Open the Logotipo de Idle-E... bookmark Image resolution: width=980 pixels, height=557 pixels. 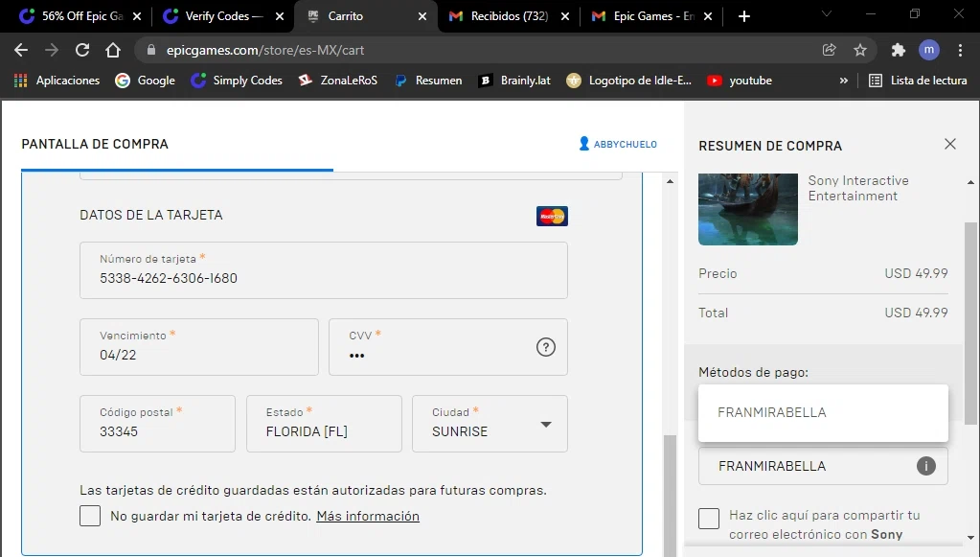click(x=628, y=80)
